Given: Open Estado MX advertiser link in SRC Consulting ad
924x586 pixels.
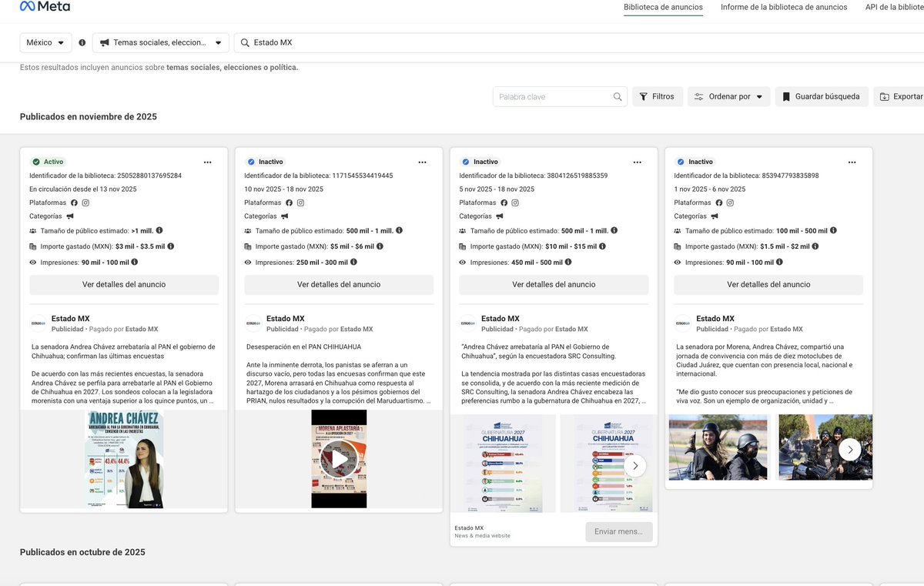Looking at the screenshot, I should click(x=500, y=319).
